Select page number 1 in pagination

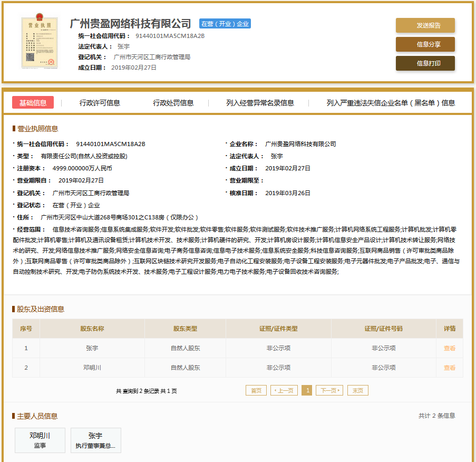tap(307, 390)
